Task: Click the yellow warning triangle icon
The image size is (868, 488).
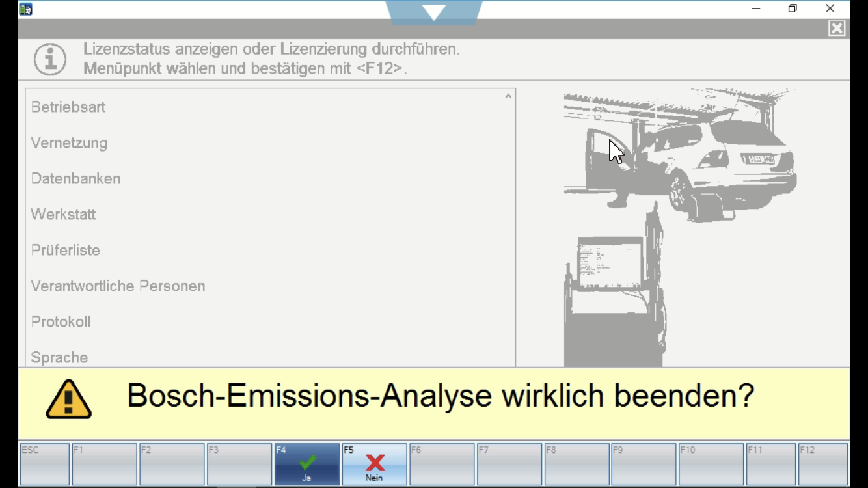Action: pyautogui.click(x=68, y=399)
